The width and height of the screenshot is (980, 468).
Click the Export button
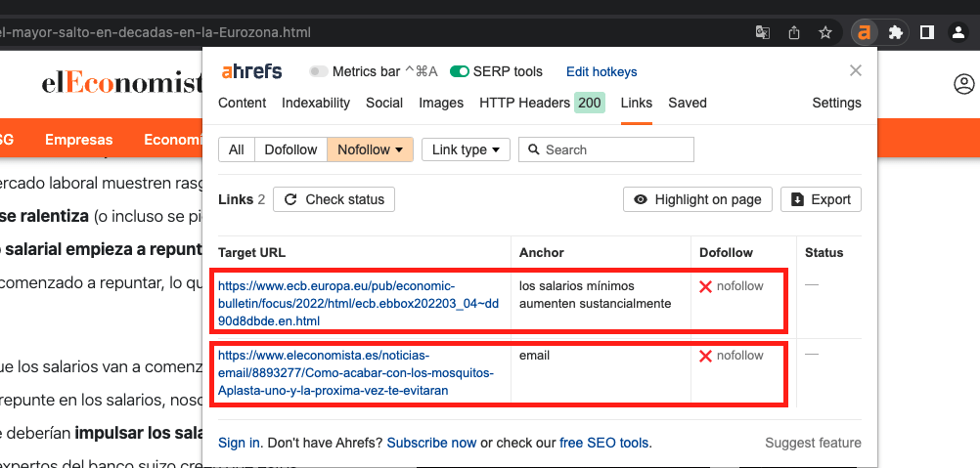821,199
